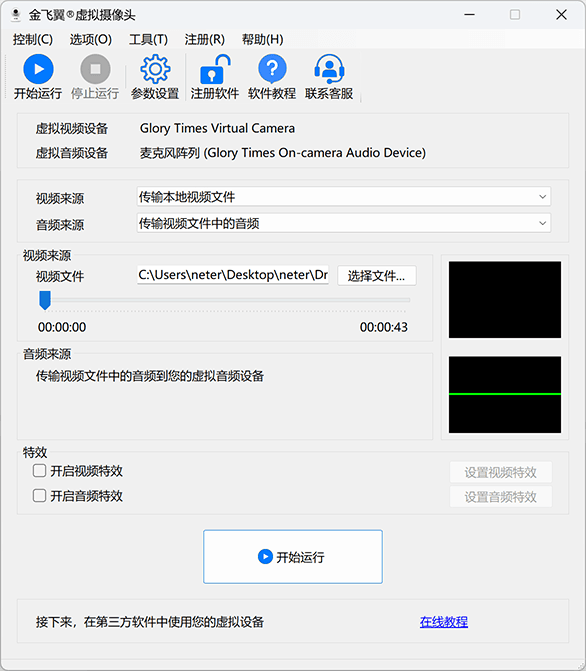Minimize the 金飞翼虚拟摄像头 window
The image size is (586, 671).
pos(470,15)
